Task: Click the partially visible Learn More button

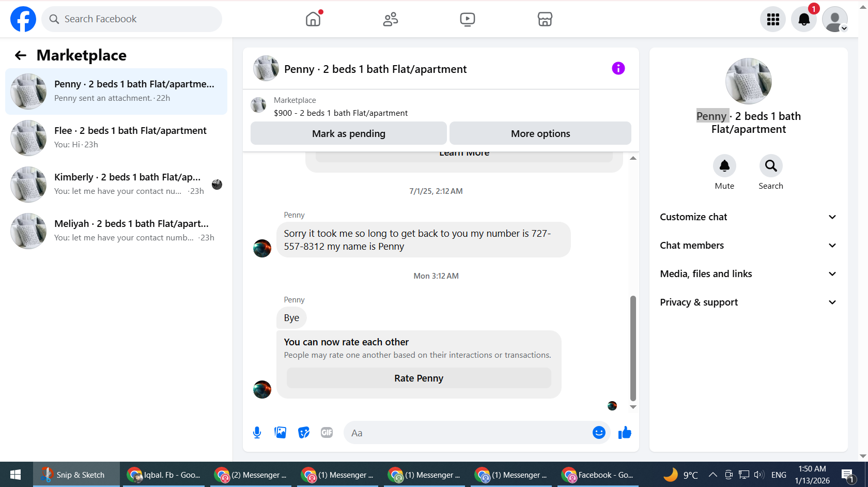Action: (x=464, y=157)
